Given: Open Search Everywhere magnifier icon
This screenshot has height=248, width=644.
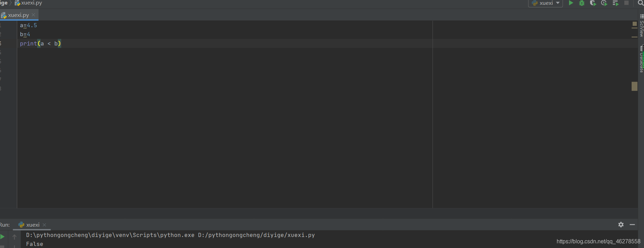Looking at the screenshot, I should point(641,3).
